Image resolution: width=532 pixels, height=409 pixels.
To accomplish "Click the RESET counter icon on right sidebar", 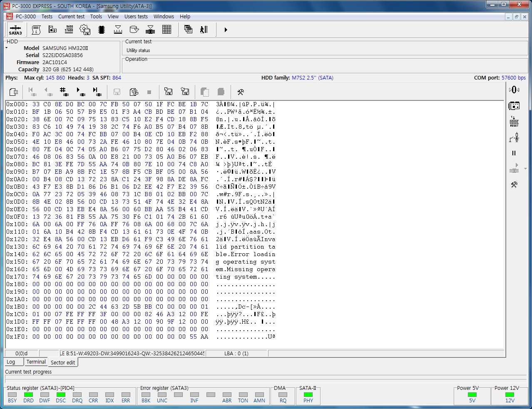I will tap(514, 122).
